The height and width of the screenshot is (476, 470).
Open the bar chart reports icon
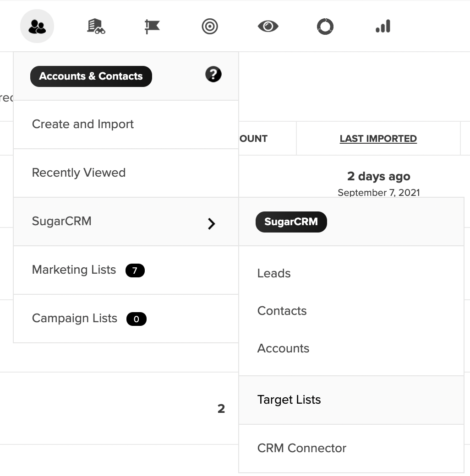[x=383, y=26]
